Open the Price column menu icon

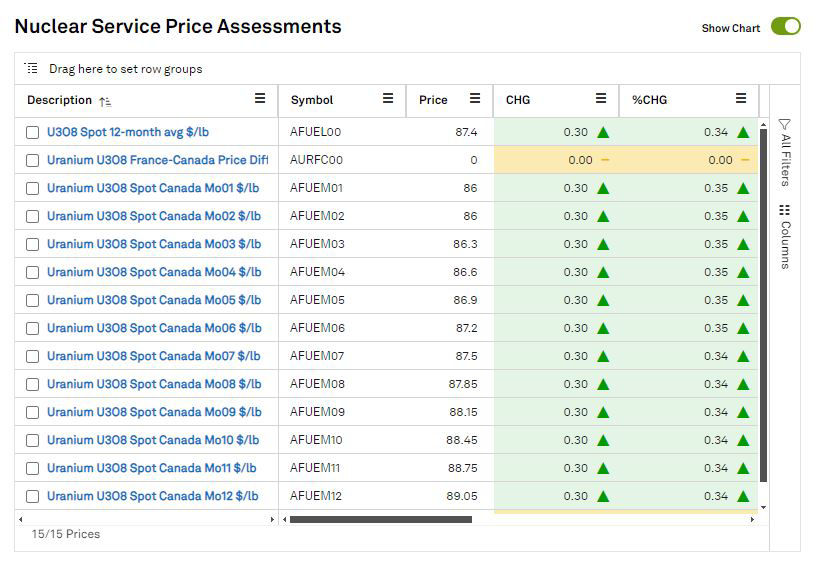pyautogui.click(x=475, y=99)
